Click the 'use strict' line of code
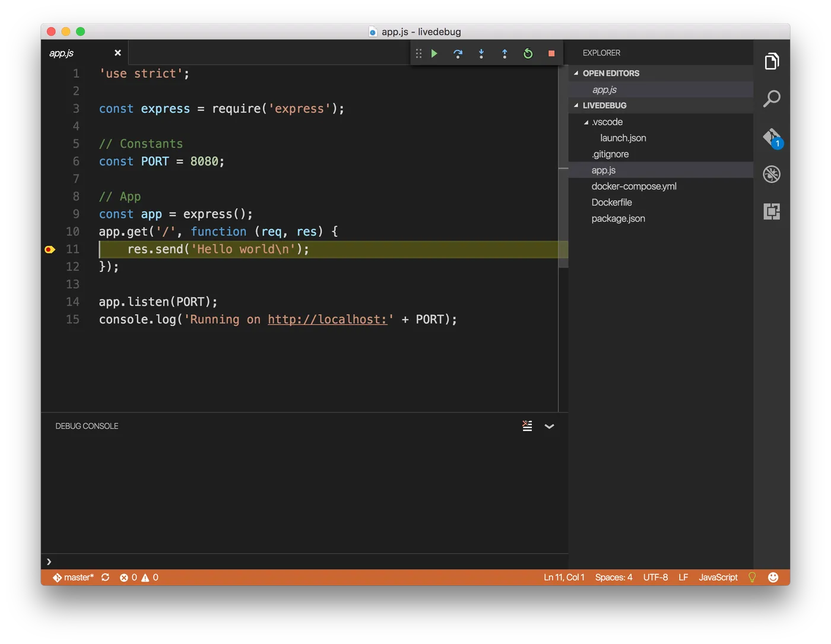 (x=144, y=74)
